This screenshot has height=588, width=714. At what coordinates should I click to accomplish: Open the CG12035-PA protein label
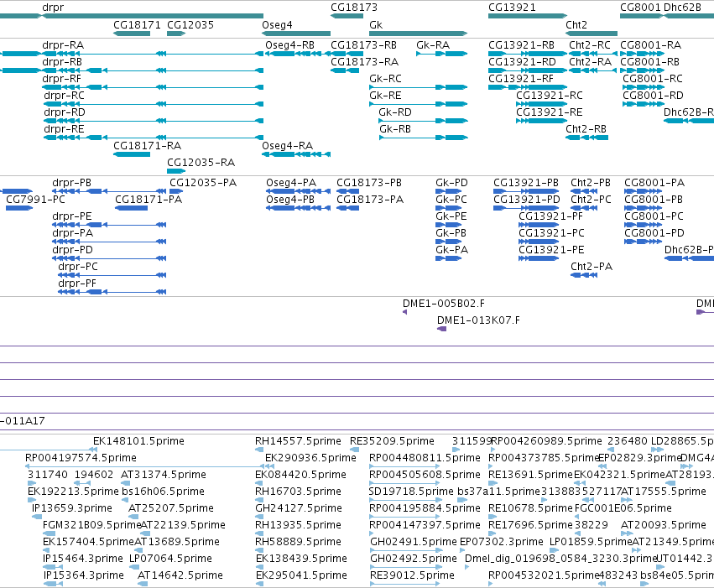coord(203,183)
